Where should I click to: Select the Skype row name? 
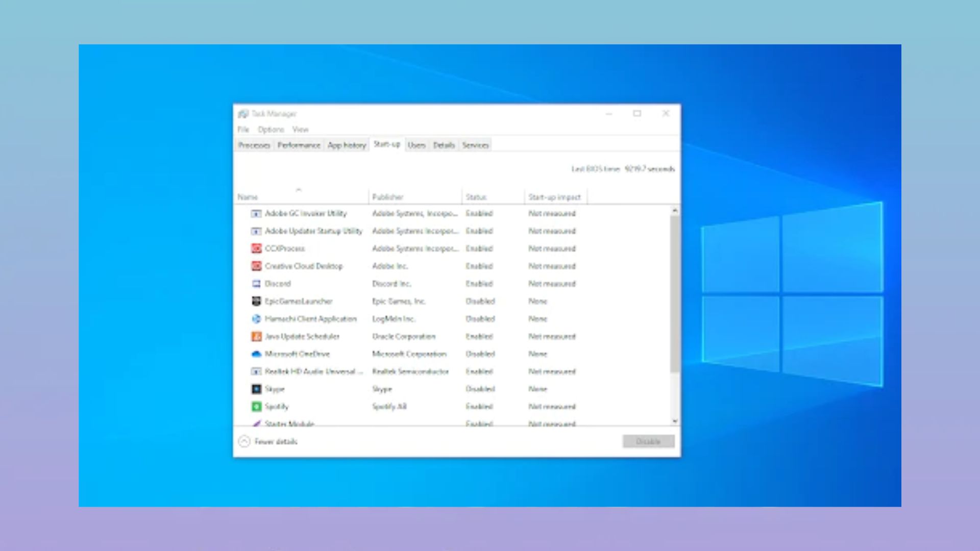pyautogui.click(x=275, y=389)
